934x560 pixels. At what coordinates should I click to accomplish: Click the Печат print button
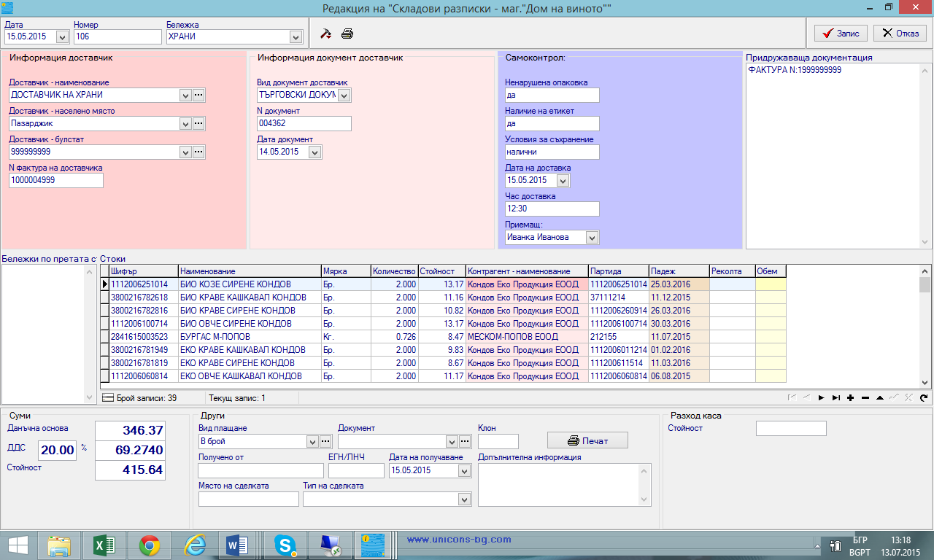coord(587,440)
